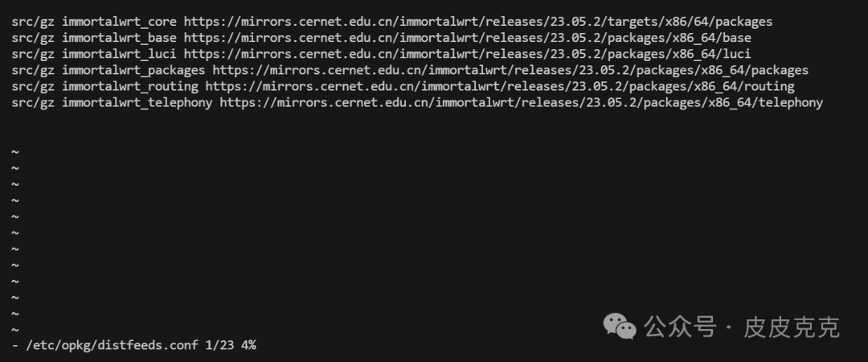The width and height of the screenshot is (868, 362).
Task: Click the URL ending in targets/x86/64/packages
Action: click(x=478, y=23)
